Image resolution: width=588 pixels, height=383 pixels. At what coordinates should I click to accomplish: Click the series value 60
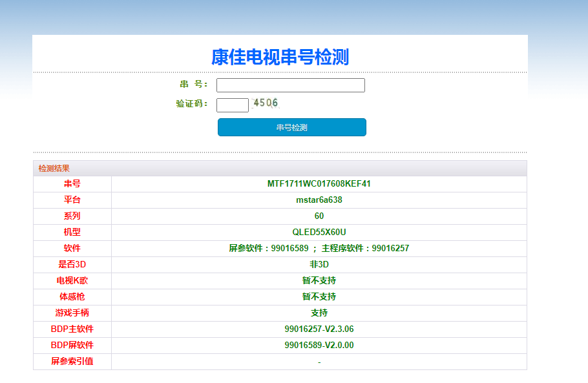[x=319, y=216]
